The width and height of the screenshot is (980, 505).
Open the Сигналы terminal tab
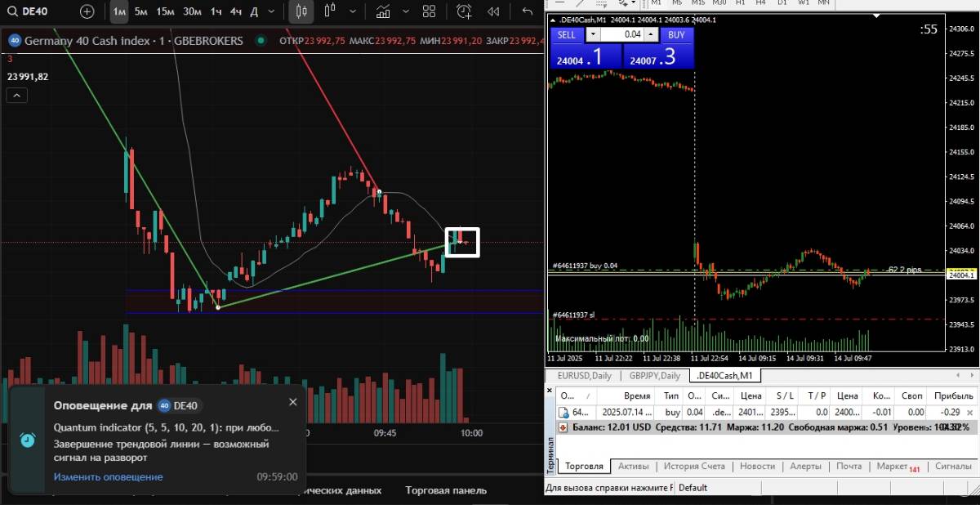click(x=953, y=467)
